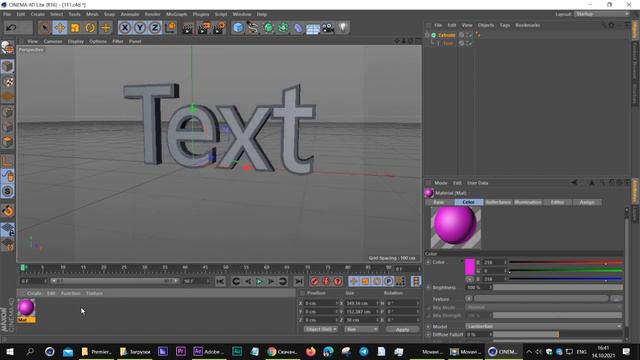Add a Cube primitive object

[238, 28]
